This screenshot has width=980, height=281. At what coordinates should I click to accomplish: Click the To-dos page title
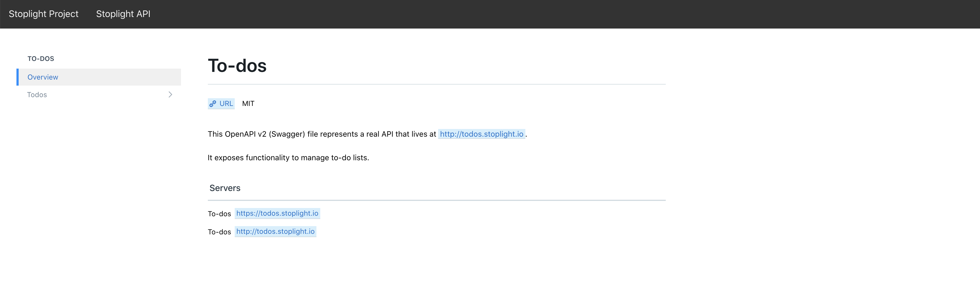[237, 66]
